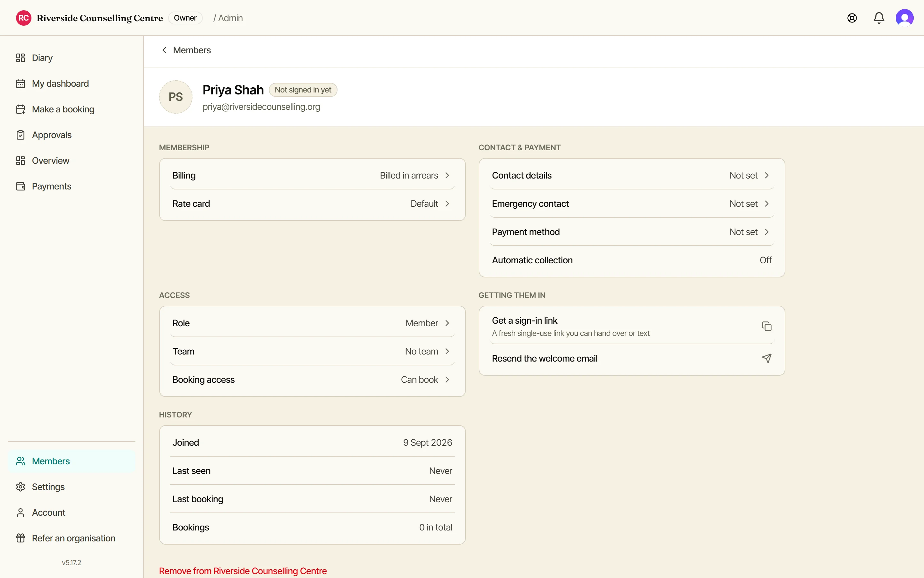Click the Bookings 0 in total value
This screenshot has height=578, width=924.
(x=436, y=528)
